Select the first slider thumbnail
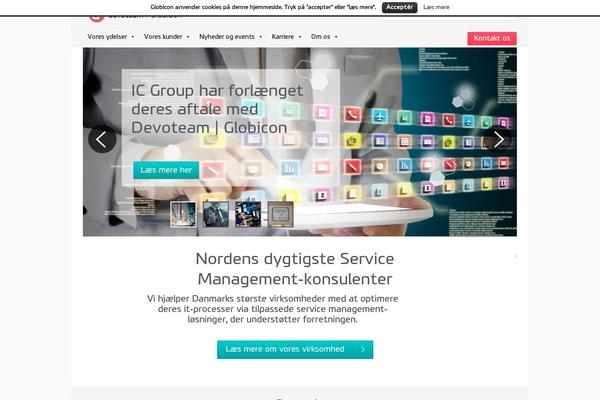The image size is (600, 400). pos(183,214)
